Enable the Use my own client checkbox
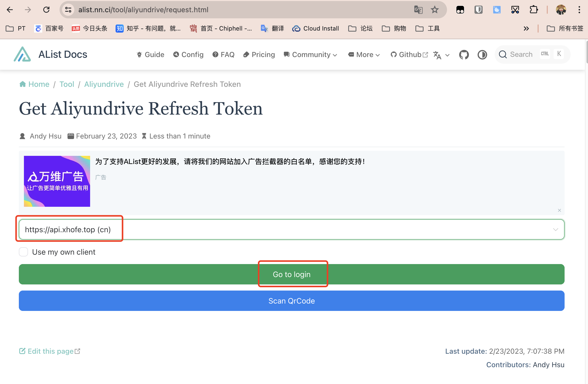Screen dimensions: 588x384 pos(23,252)
